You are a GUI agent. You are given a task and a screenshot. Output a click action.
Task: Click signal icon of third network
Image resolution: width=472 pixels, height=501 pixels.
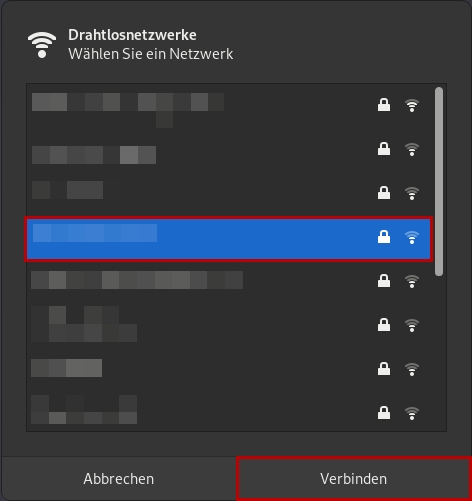coord(412,193)
